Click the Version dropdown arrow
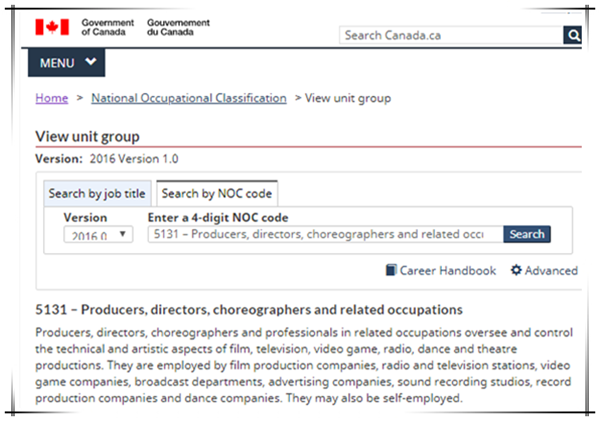Viewport: 600px width, 421px height. [x=122, y=234]
